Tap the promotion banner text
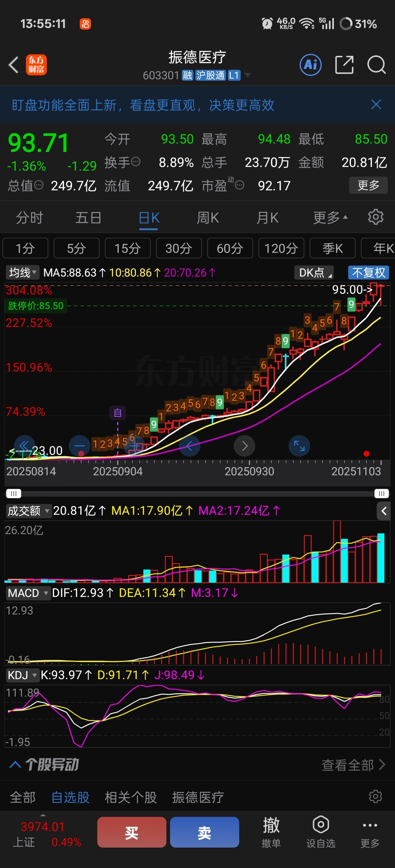 click(x=143, y=105)
